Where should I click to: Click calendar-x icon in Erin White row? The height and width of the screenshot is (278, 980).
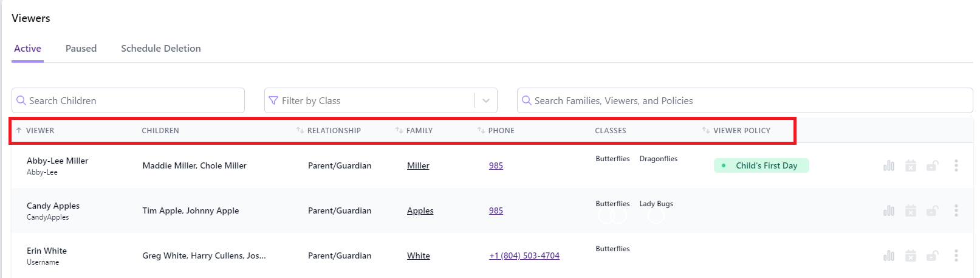911,255
